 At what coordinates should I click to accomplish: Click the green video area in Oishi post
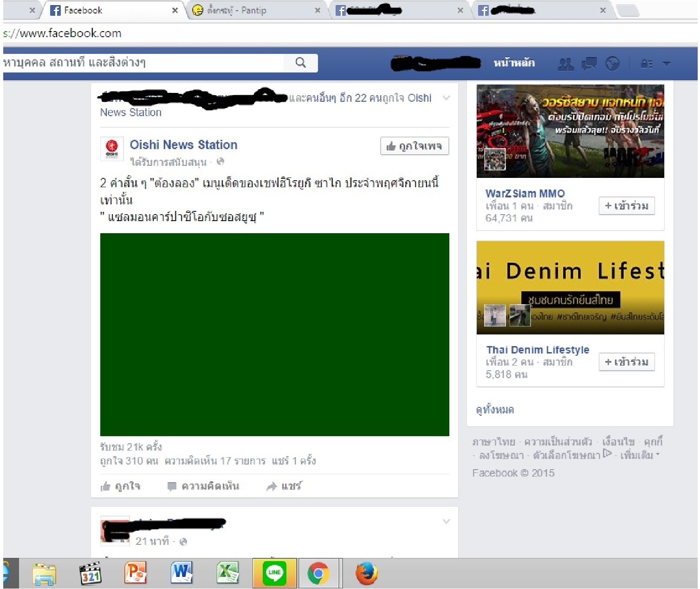coord(275,334)
